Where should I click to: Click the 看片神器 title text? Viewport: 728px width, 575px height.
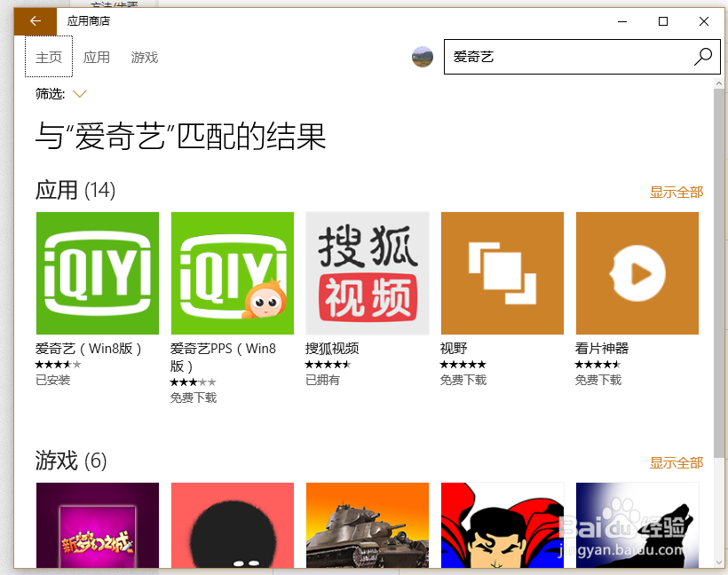click(x=602, y=348)
